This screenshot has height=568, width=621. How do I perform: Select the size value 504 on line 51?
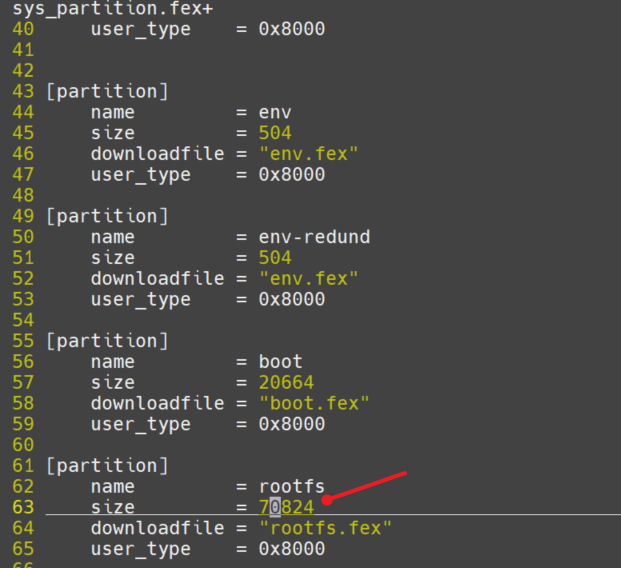click(275, 258)
